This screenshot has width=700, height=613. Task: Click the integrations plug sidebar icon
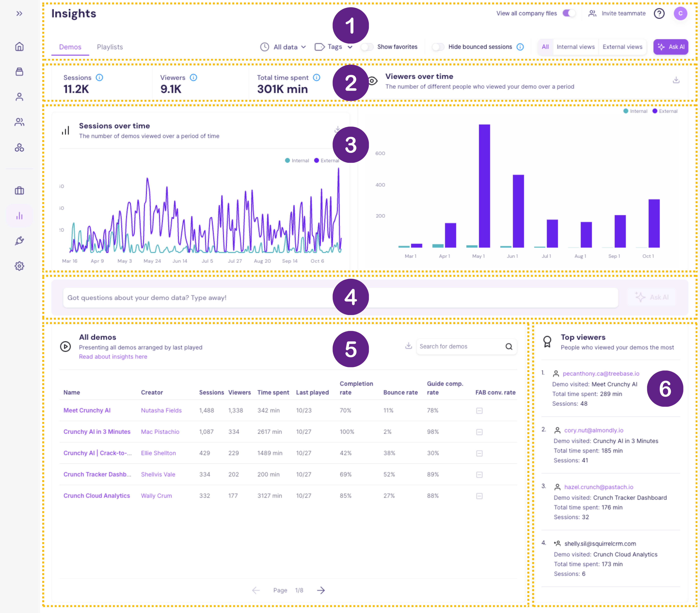point(20,241)
